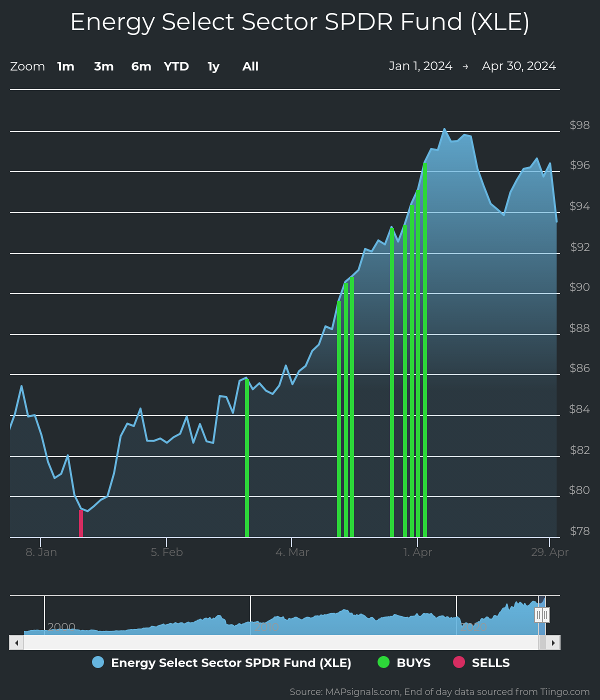Click the red sell signal bar in January
Viewport: 600px width, 700px height.
[81, 523]
